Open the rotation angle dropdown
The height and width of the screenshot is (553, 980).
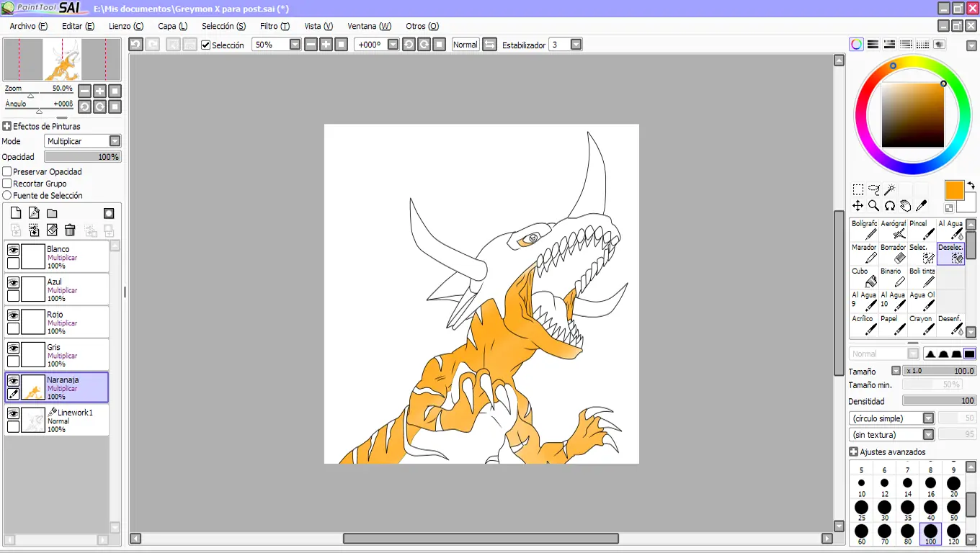(x=393, y=45)
